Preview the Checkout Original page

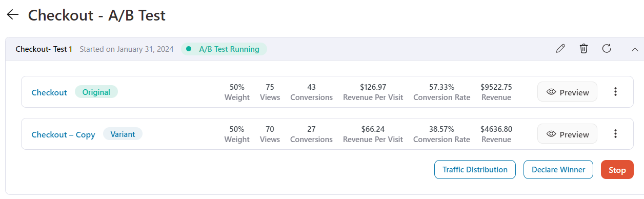[x=567, y=92]
